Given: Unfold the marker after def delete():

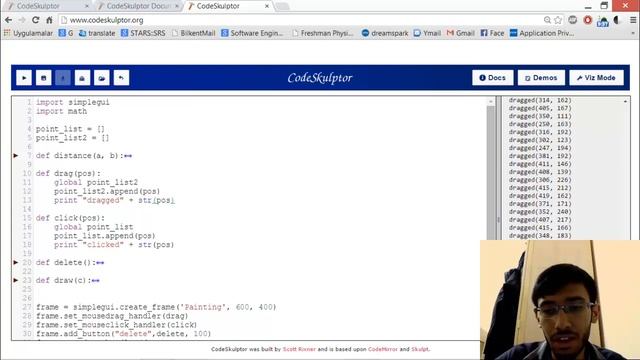Looking at the screenshot, I should pos(100,263).
